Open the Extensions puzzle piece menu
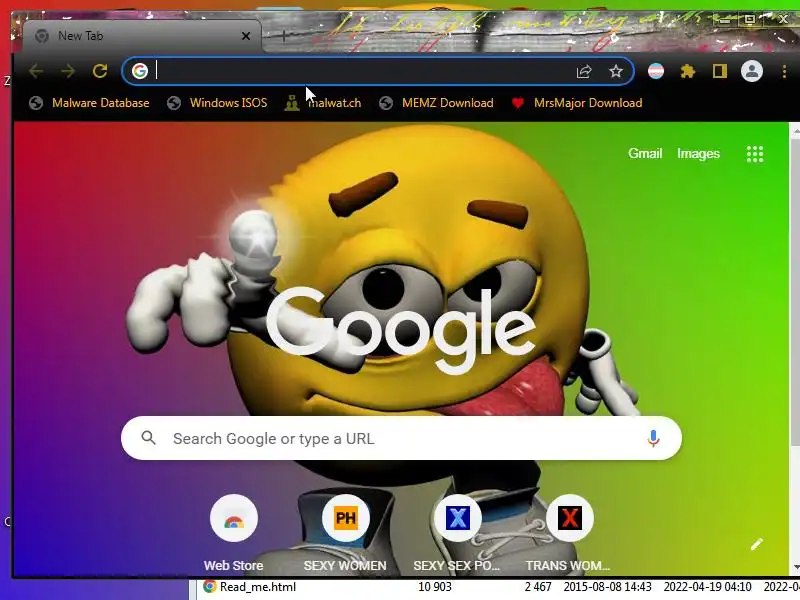Image resolution: width=800 pixels, height=600 pixels. (x=688, y=71)
